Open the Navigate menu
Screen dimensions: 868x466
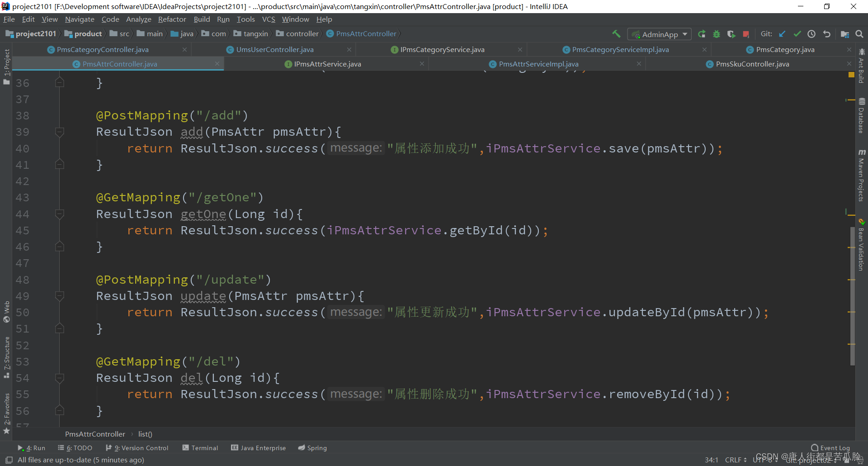coord(80,19)
